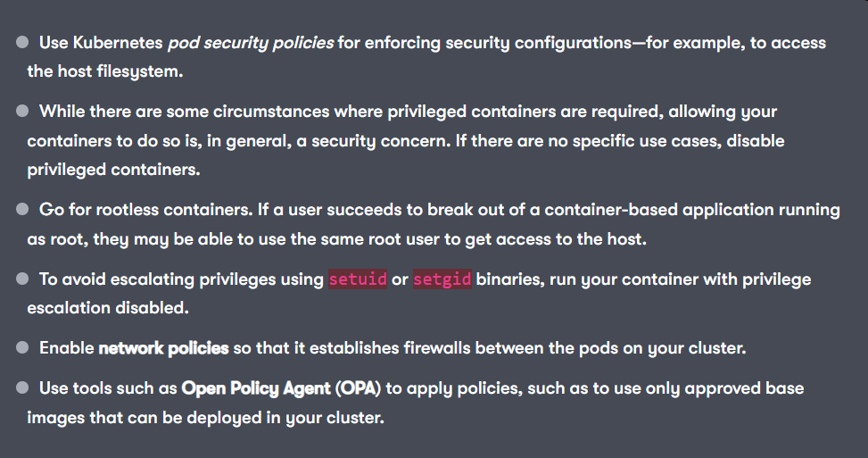Click bullet beside 'Enable network policies'
Image resolution: width=868 pixels, height=458 pixels.
(22, 348)
